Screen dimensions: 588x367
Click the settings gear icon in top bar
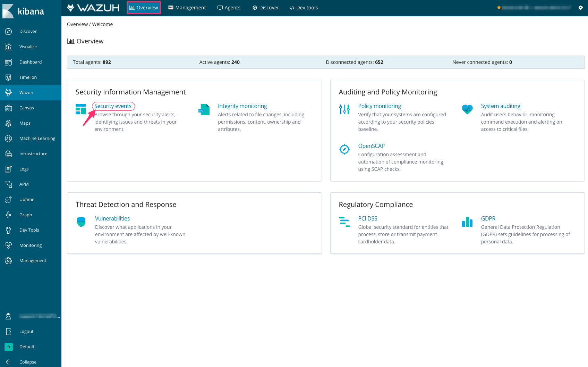(580, 8)
